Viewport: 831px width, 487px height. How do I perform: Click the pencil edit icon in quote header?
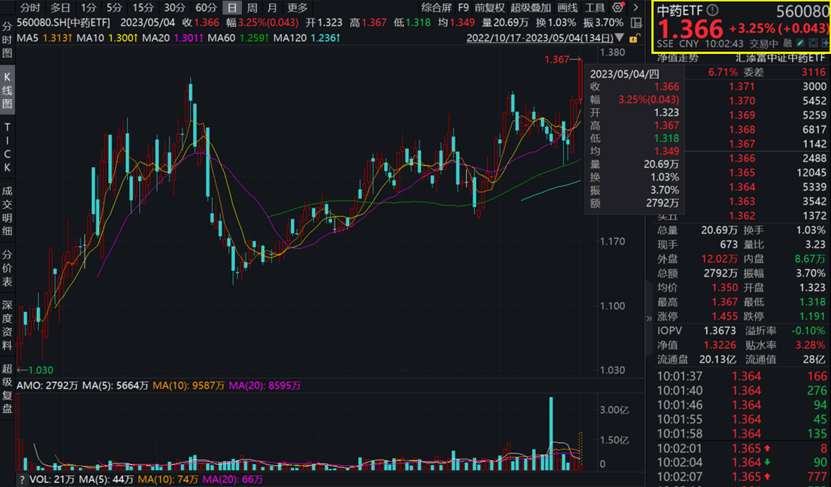(801, 44)
